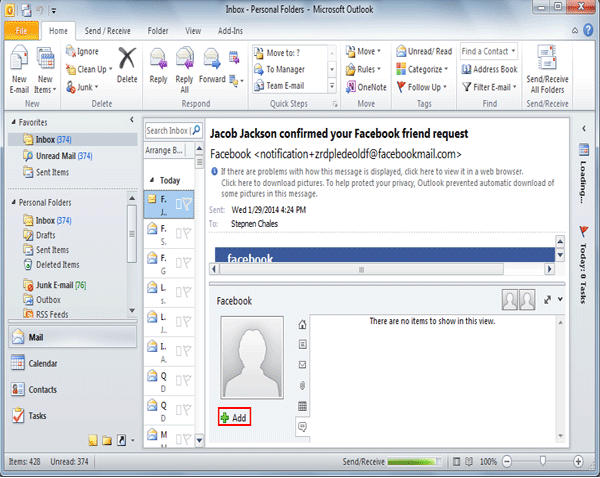This screenshot has width=600, height=478.
Task: Show mail items in People Pane
Action: point(302,365)
